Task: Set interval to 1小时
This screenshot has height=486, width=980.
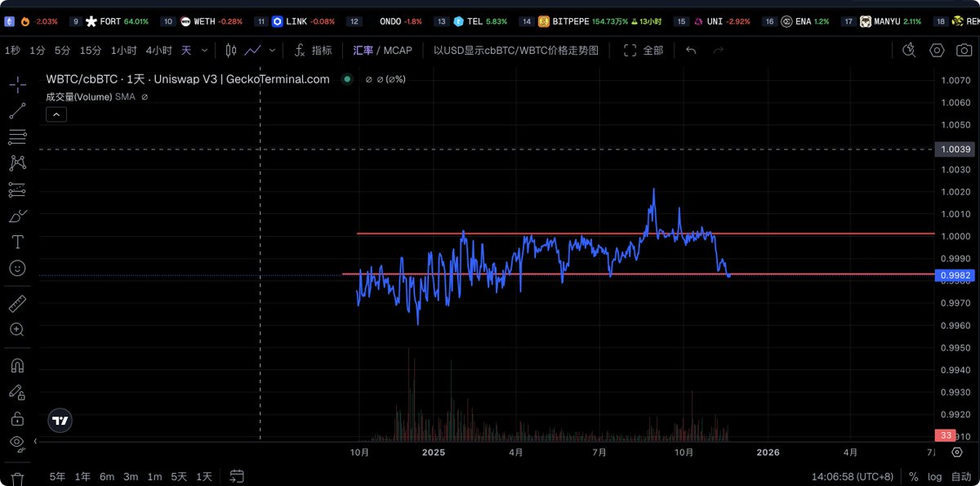Action: click(x=123, y=51)
